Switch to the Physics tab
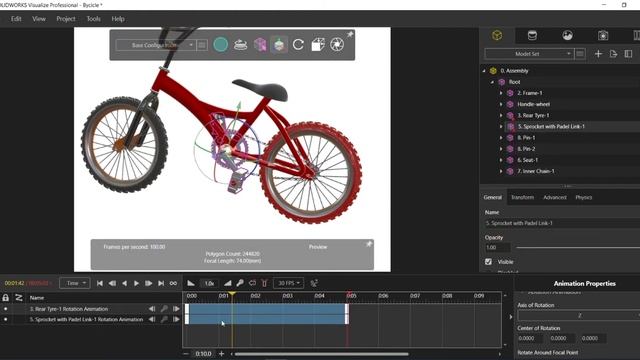Image resolution: width=640 pixels, height=360 pixels. (x=584, y=197)
